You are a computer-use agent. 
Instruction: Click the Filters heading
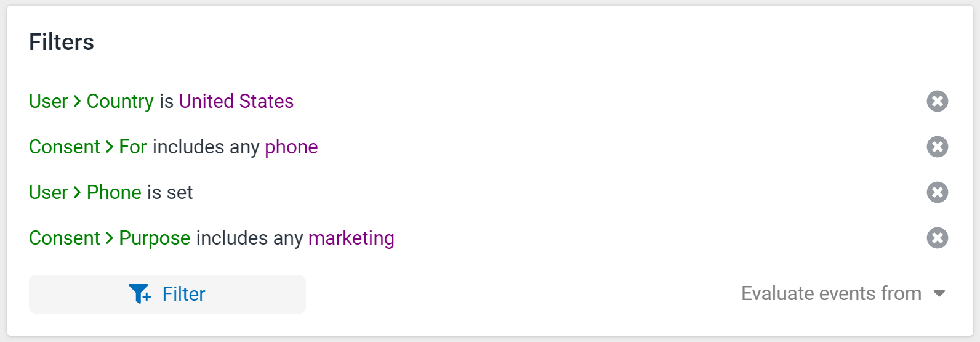pos(62,42)
